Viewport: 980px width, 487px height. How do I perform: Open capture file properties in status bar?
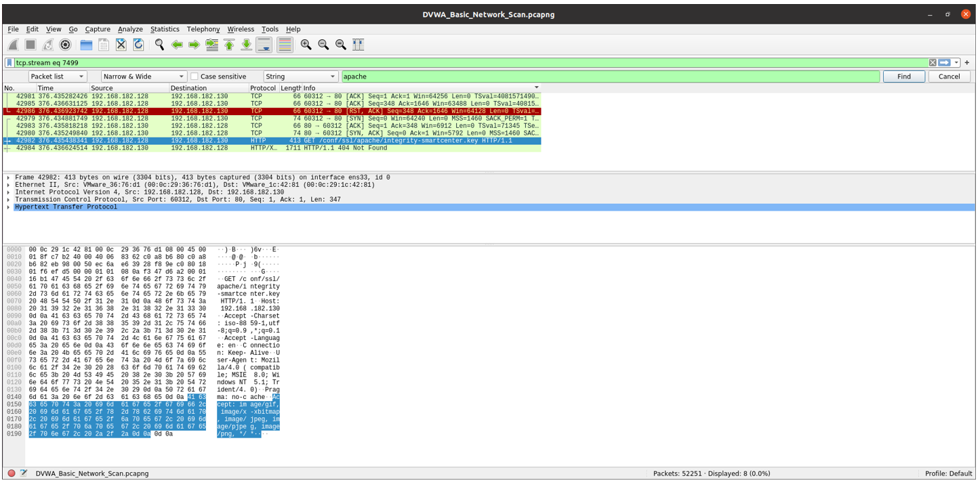[24, 473]
